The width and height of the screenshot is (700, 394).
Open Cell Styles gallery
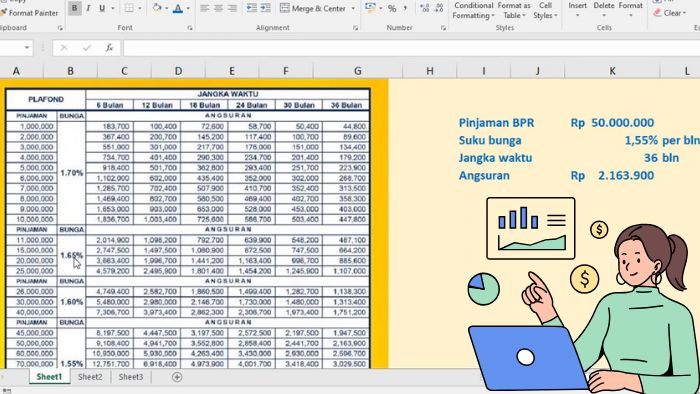pyautogui.click(x=545, y=10)
